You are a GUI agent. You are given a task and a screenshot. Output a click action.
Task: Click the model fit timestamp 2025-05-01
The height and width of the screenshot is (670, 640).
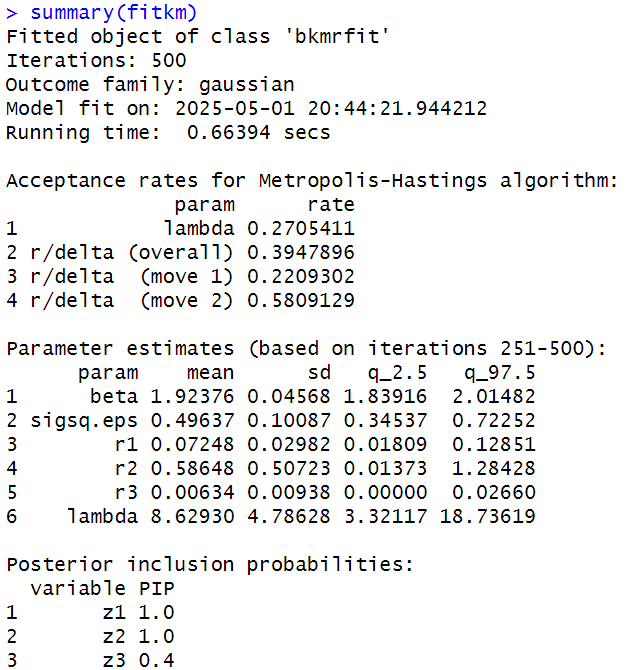(235, 109)
